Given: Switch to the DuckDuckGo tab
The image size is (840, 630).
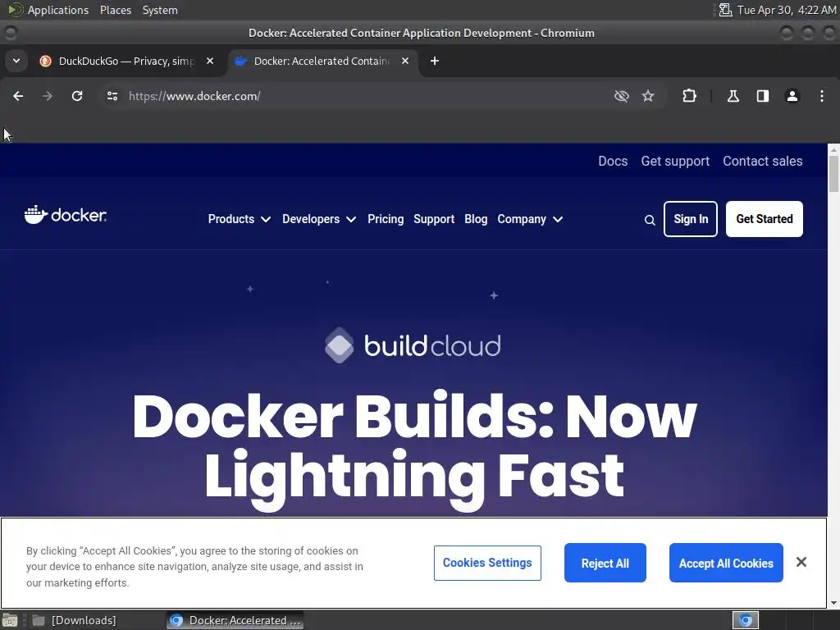Looking at the screenshot, I should pos(126,61).
